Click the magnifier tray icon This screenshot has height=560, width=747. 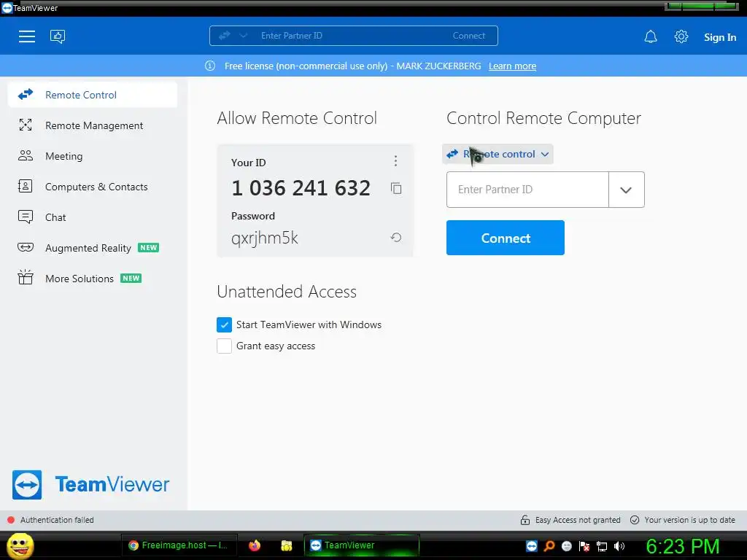click(x=549, y=546)
